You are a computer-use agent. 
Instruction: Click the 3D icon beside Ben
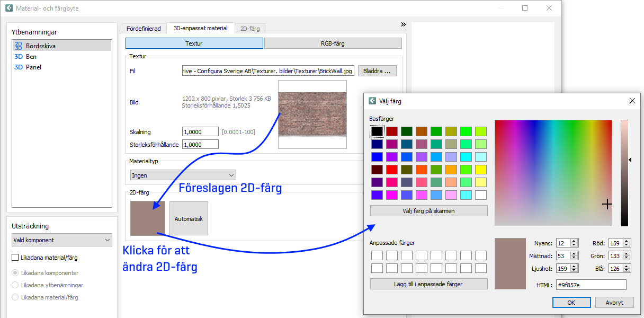tap(19, 57)
